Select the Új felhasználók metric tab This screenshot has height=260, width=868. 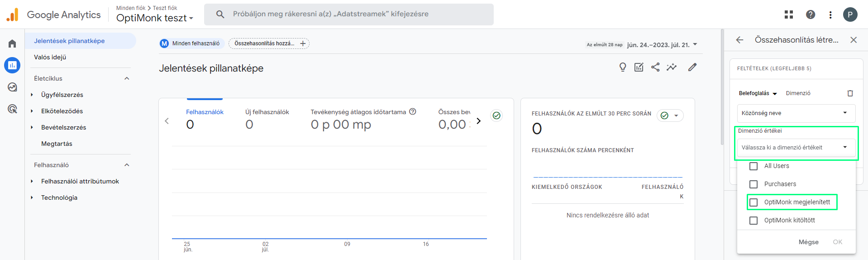click(x=267, y=119)
